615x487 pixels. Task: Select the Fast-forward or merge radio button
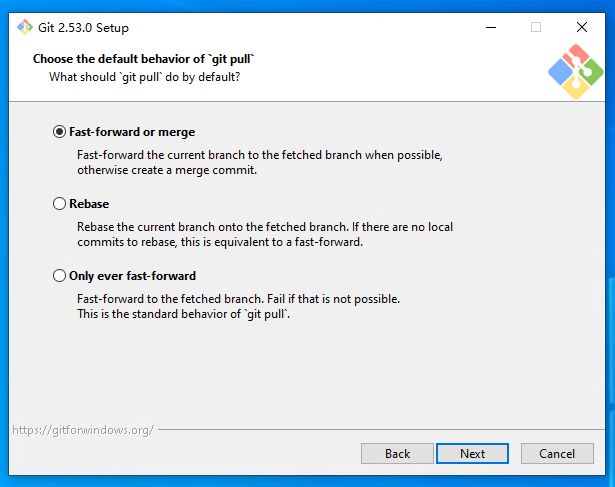pos(59,132)
